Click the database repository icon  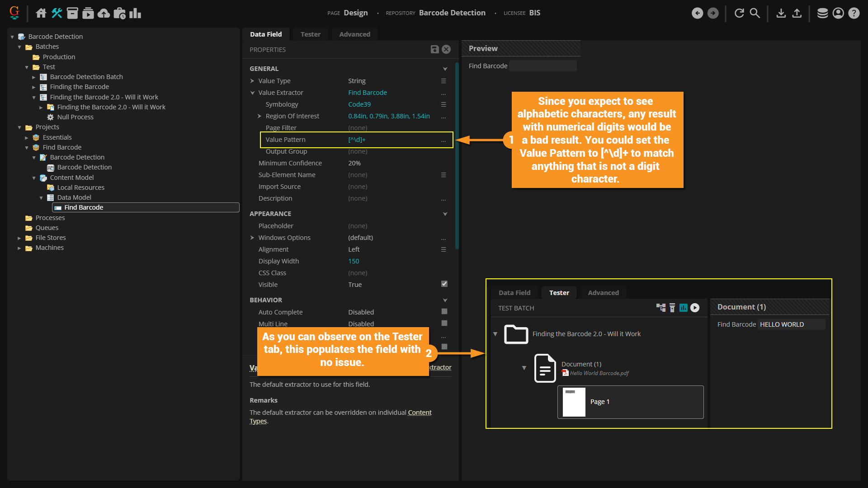click(x=822, y=13)
